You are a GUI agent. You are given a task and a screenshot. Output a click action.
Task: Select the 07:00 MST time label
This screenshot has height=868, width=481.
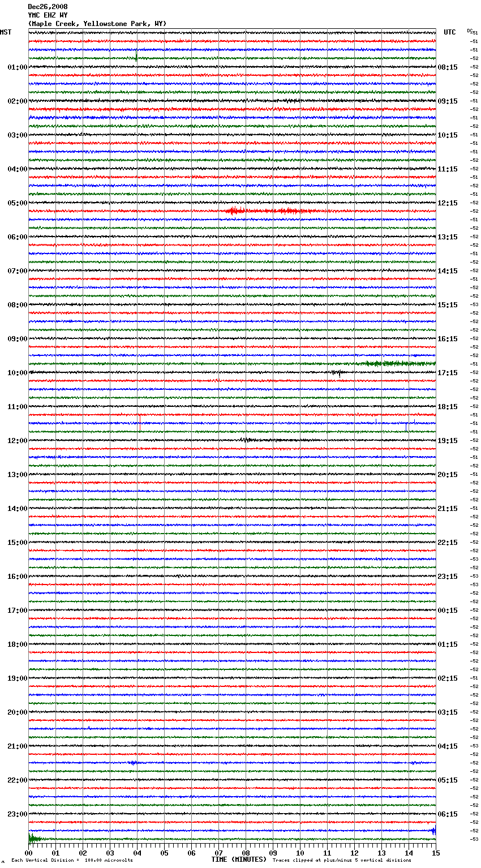coord(17,271)
